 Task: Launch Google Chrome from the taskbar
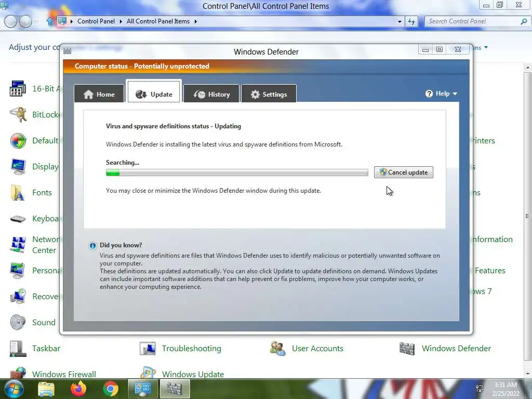(x=111, y=389)
